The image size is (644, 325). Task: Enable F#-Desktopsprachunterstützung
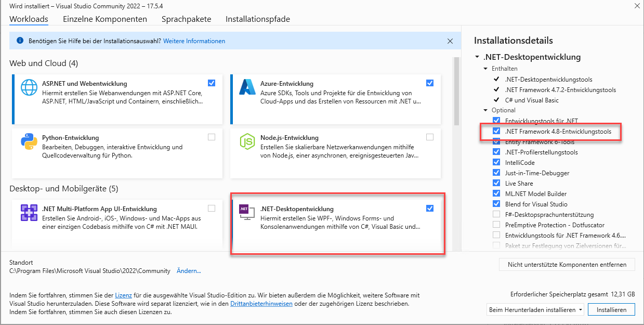click(496, 215)
